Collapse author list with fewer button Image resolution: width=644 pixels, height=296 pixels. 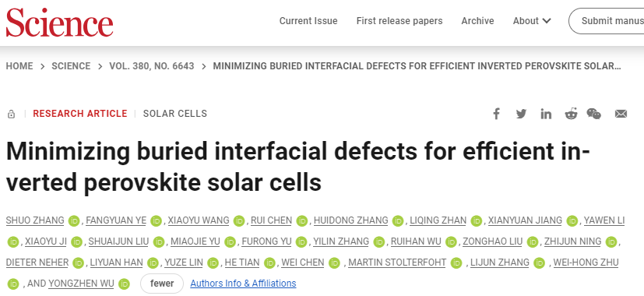click(x=162, y=284)
